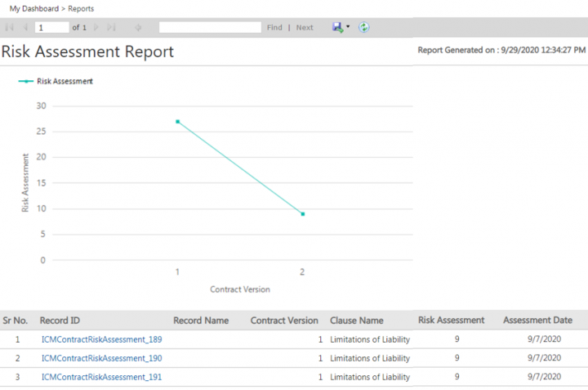The image size is (588, 390).
Task: Click the export save disk icon
Action: (337, 27)
